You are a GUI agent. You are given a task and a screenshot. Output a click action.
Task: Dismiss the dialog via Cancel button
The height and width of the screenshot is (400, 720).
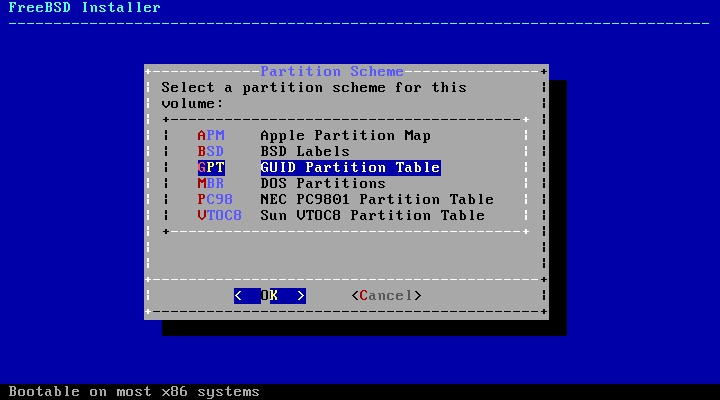click(x=386, y=296)
